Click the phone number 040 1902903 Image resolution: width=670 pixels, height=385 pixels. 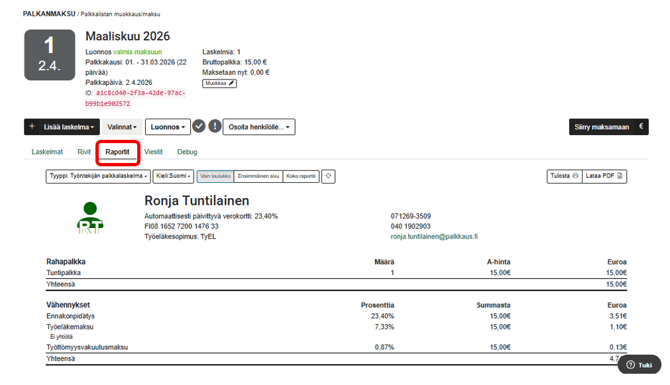411,226
